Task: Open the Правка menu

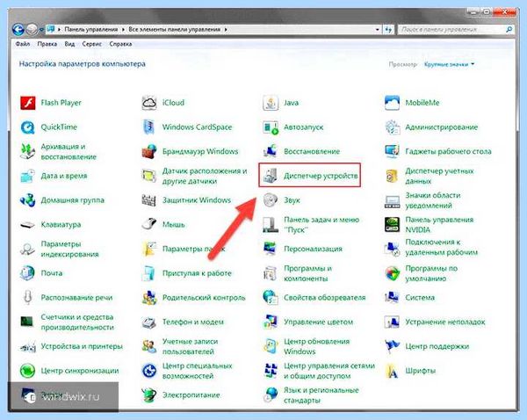Action: (47, 44)
